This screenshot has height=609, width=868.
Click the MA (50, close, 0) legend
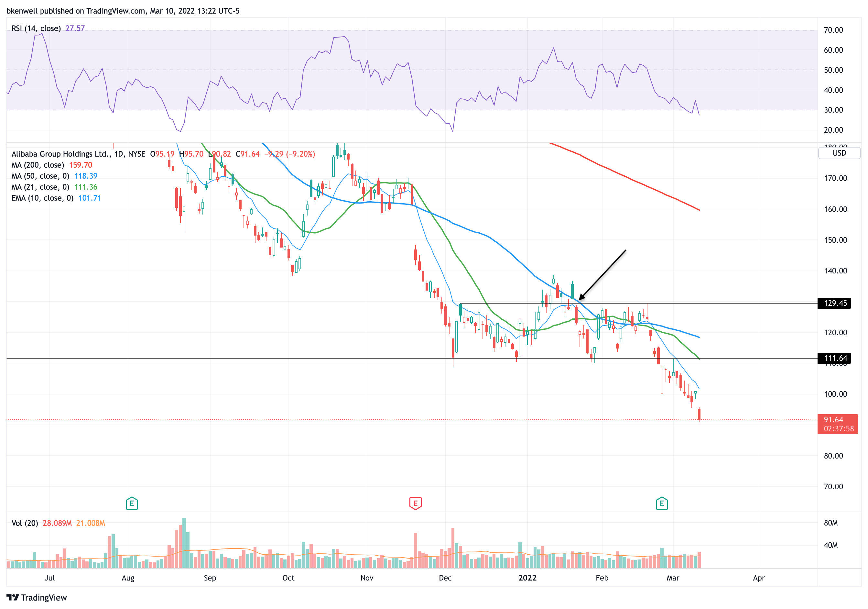click(40, 176)
